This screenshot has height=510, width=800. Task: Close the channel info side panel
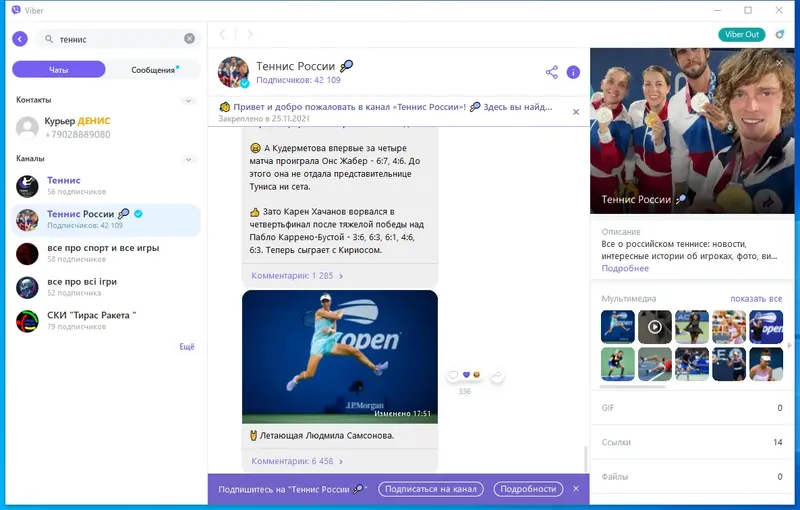(779, 63)
